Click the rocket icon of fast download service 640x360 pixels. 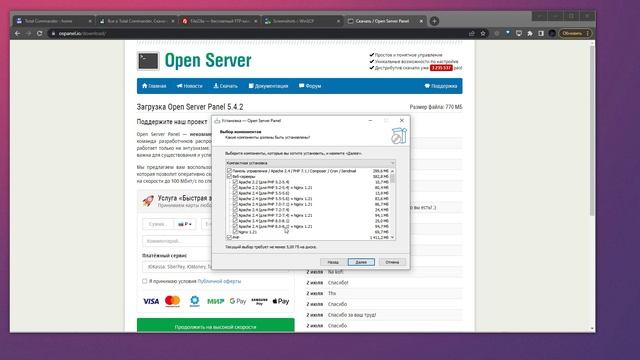pyautogui.click(x=148, y=200)
